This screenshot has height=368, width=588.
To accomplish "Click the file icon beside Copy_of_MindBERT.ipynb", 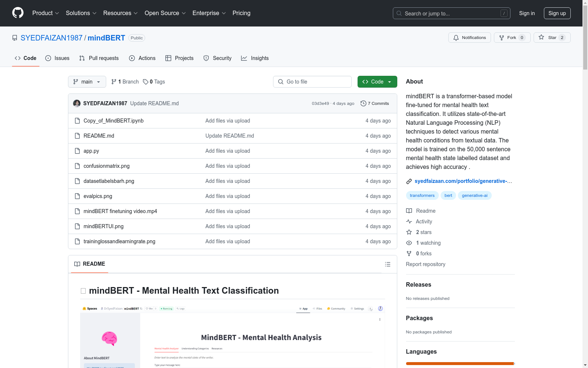I will [x=77, y=121].
